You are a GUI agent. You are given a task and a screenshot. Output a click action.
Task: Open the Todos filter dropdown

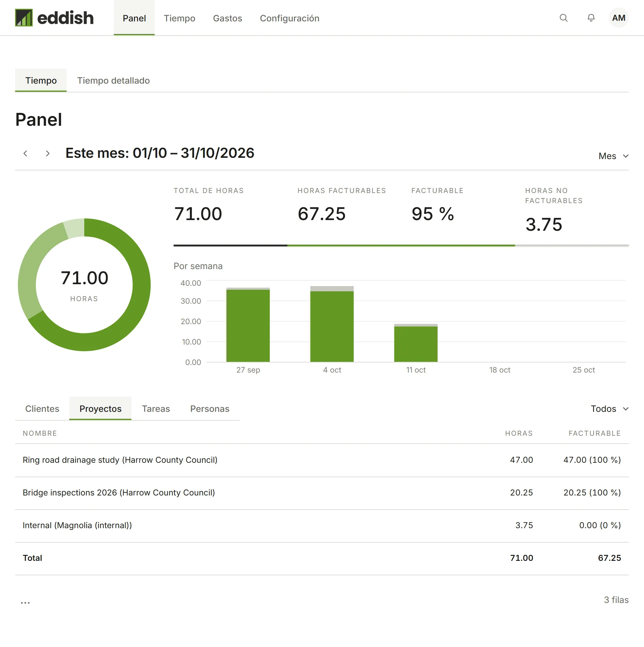609,409
